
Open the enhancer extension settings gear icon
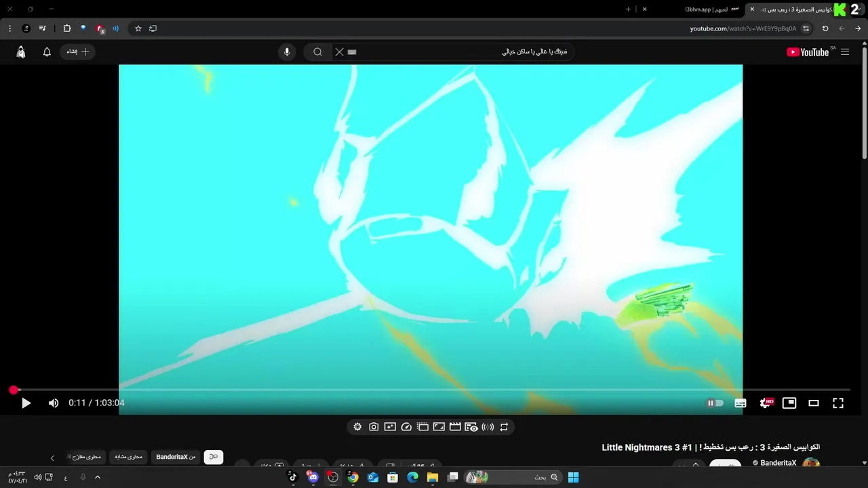357,427
